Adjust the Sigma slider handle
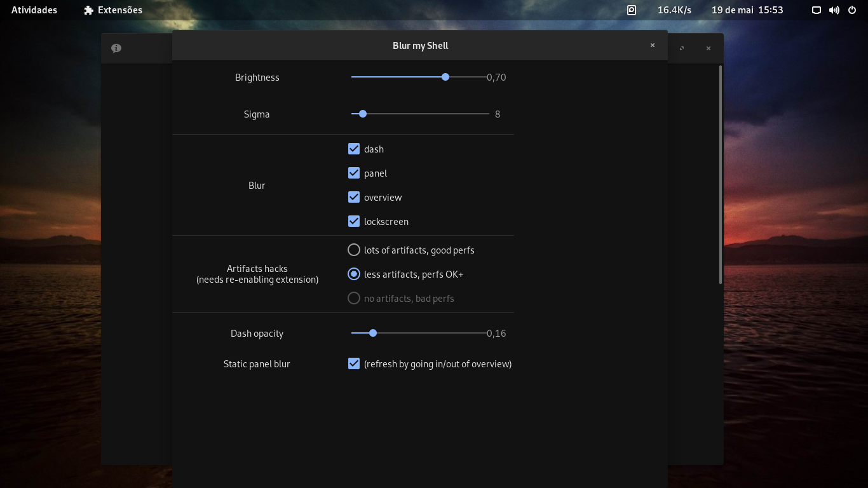 (362, 114)
